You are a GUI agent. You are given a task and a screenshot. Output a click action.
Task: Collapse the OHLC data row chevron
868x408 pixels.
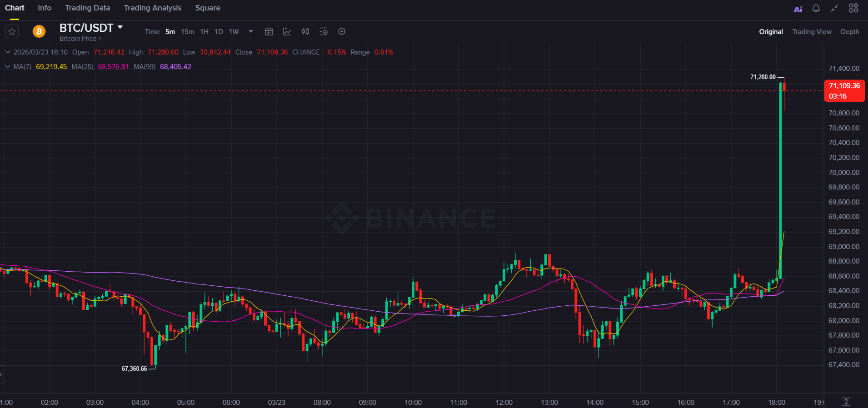[x=7, y=52]
